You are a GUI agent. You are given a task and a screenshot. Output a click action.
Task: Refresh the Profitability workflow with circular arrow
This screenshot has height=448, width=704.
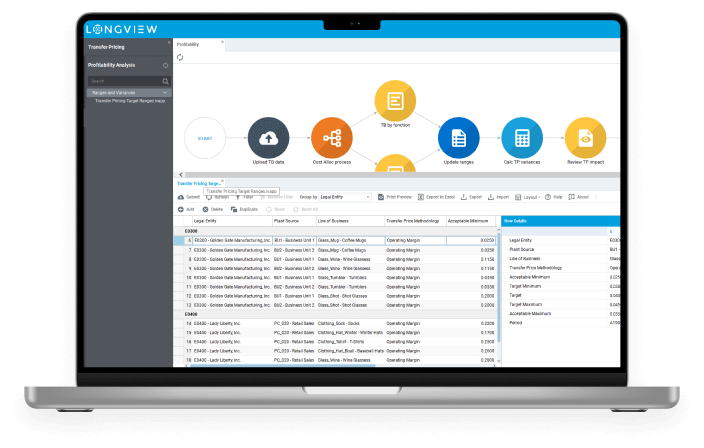coord(180,57)
